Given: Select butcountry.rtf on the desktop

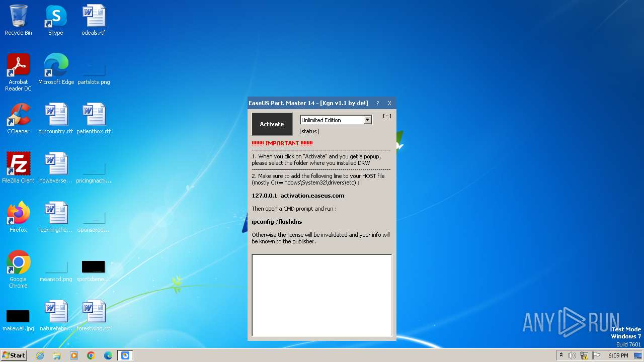Looking at the screenshot, I should coord(56,119).
